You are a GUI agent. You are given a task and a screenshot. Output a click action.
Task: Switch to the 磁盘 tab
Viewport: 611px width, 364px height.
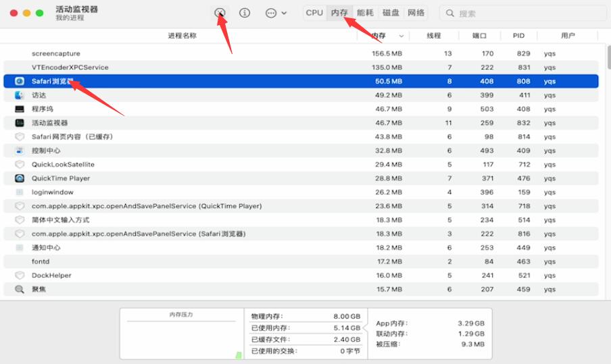pos(391,13)
